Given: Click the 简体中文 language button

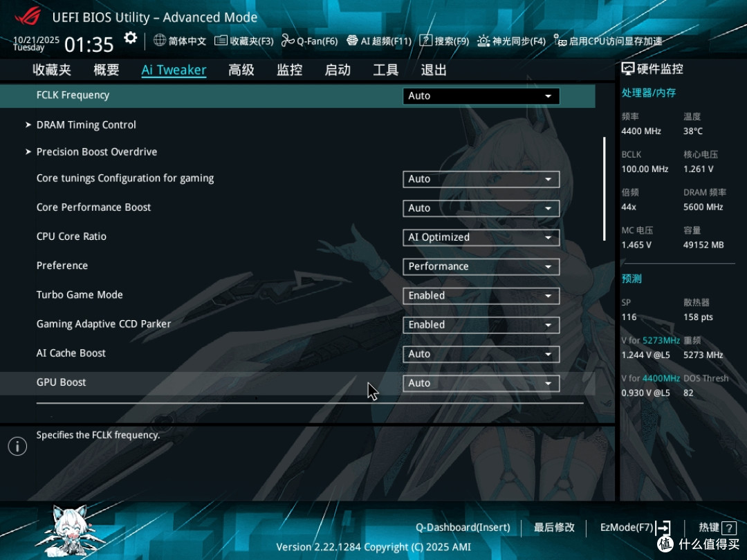Looking at the screenshot, I should pos(187,41).
